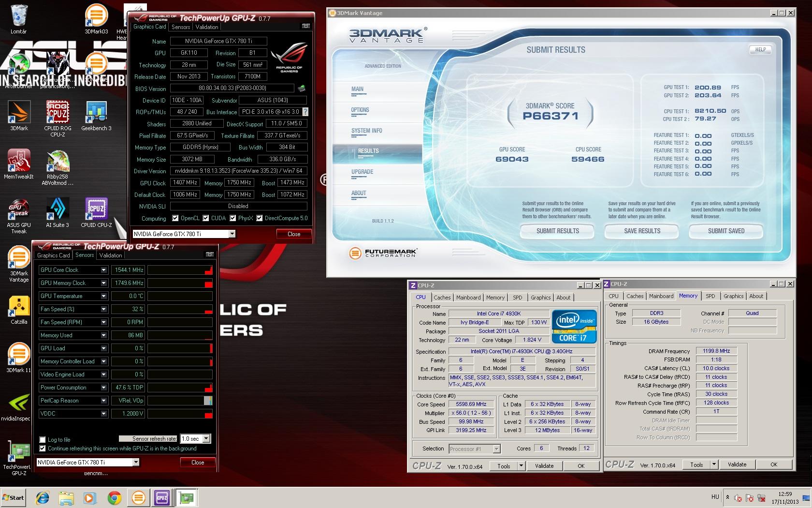Enable the Log to file checkbox
Viewport: 812px width, 508px height.
click(x=43, y=440)
